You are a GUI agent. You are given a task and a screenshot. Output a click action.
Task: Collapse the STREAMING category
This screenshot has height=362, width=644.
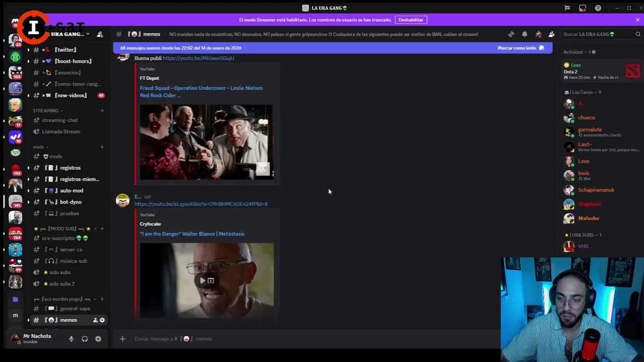point(48,111)
